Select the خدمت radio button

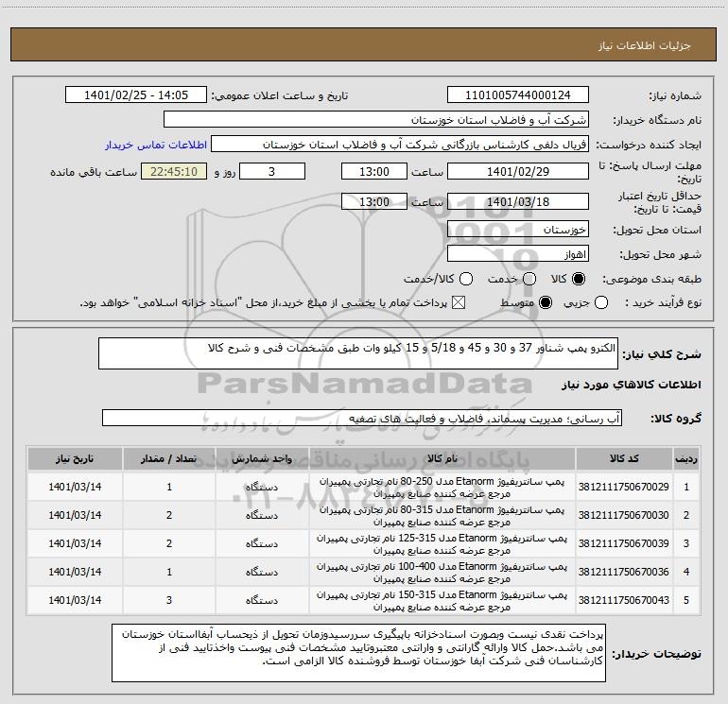(529, 279)
